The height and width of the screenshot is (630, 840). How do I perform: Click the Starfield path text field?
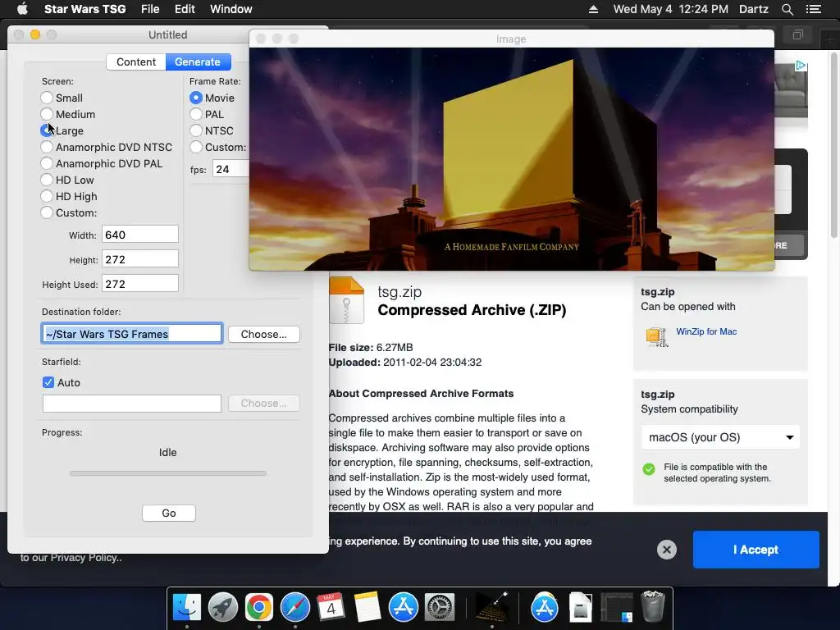tap(132, 404)
